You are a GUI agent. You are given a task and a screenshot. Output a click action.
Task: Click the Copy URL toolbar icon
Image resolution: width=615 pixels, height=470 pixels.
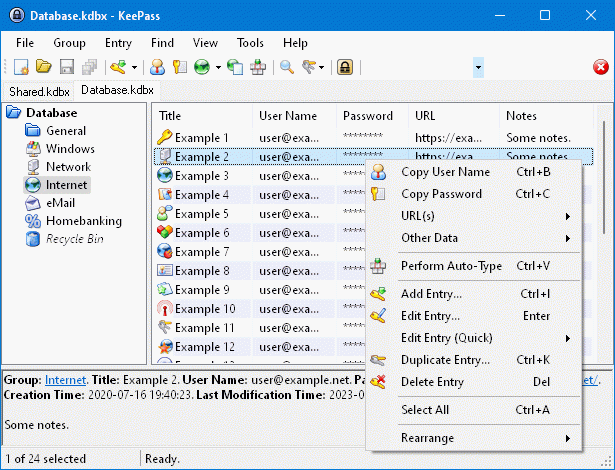[x=235, y=67]
